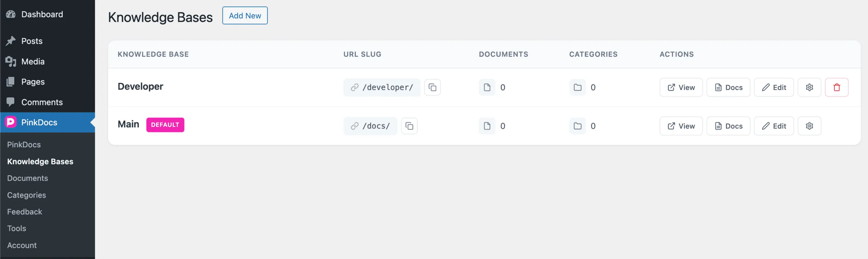Click the copy icon next to /docs/ slug

coord(410,126)
